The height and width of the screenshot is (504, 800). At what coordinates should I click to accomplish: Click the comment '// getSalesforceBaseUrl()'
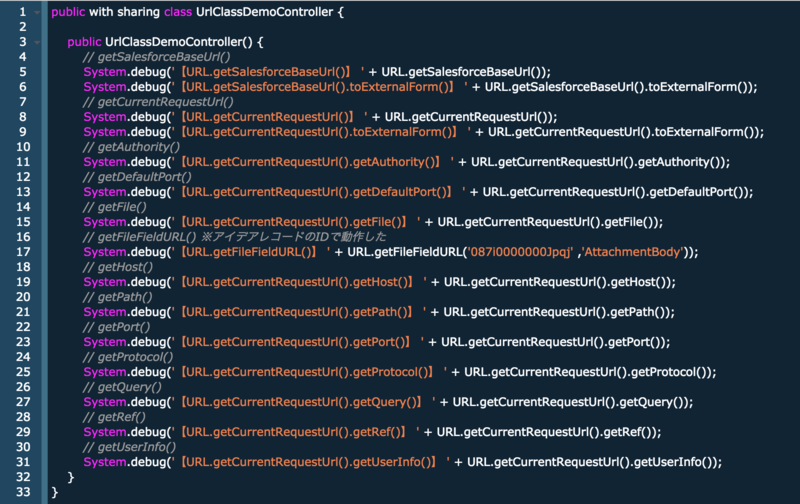click(x=157, y=57)
